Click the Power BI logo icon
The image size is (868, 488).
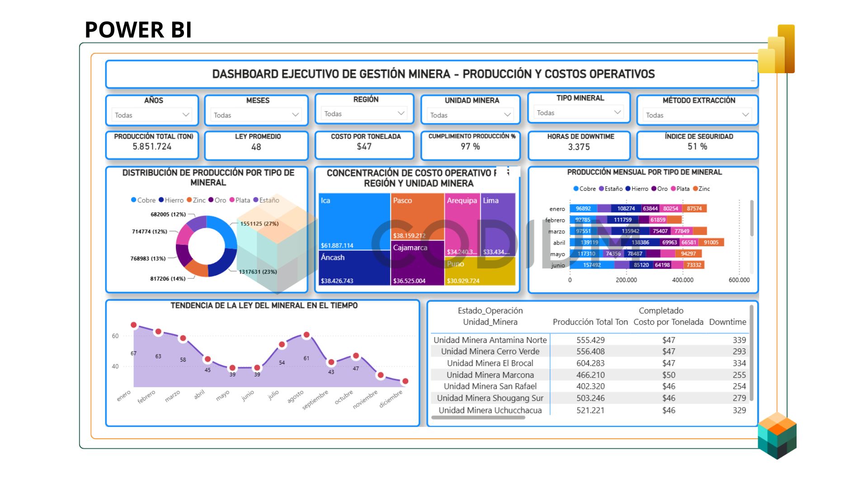(x=776, y=49)
